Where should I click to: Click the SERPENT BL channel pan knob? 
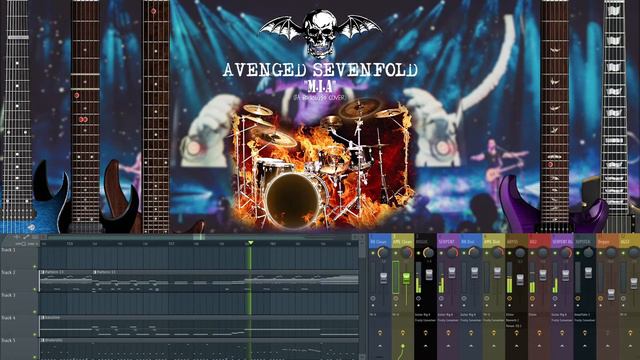click(x=566, y=253)
